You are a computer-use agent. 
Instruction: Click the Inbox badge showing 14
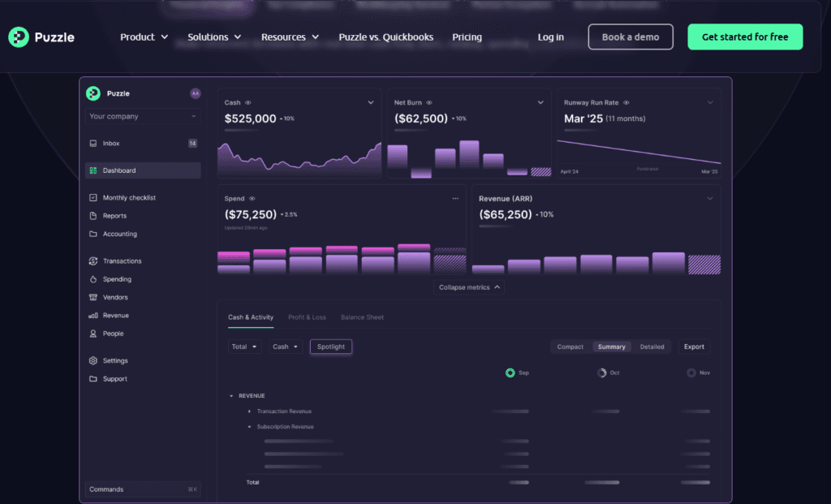click(192, 144)
